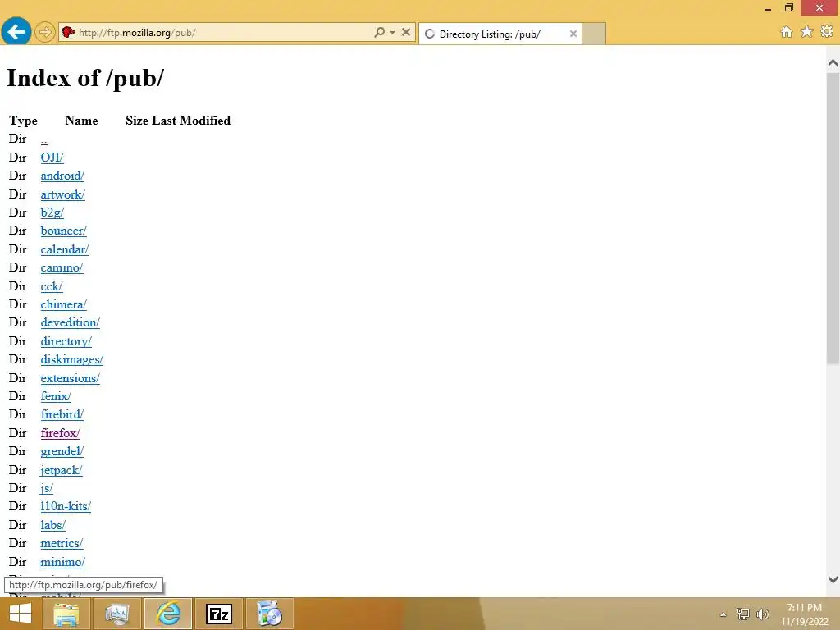840x630 pixels.
Task: Click the network status tray icon
Action: [x=743, y=614]
